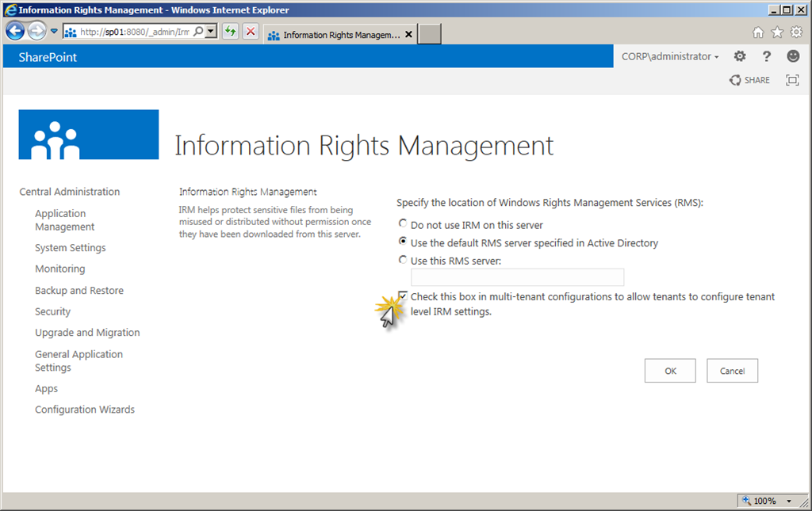
Task: Navigate to Apps
Action: coord(47,389)
